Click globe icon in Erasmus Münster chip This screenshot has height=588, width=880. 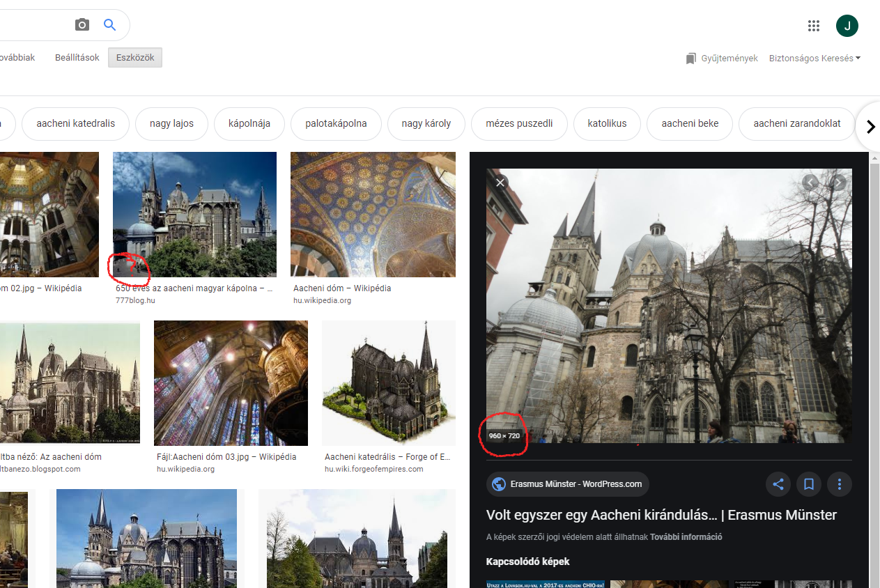coord(499,484)
